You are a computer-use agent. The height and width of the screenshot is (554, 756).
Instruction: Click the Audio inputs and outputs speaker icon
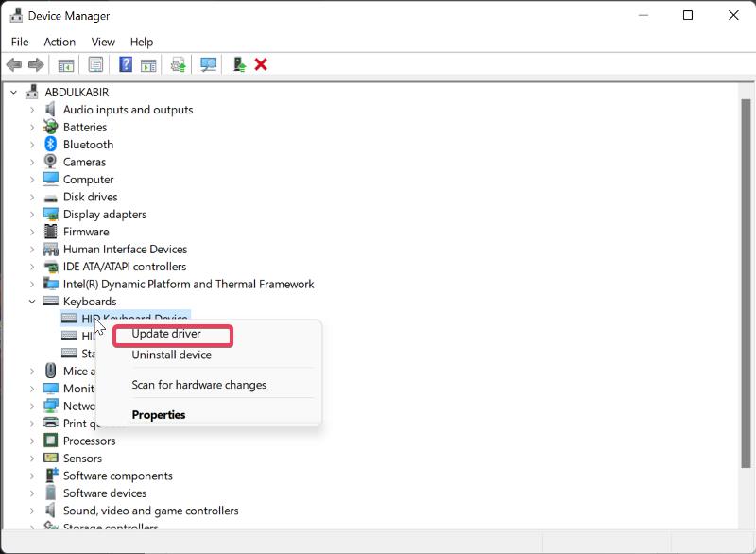pos(50,110)
